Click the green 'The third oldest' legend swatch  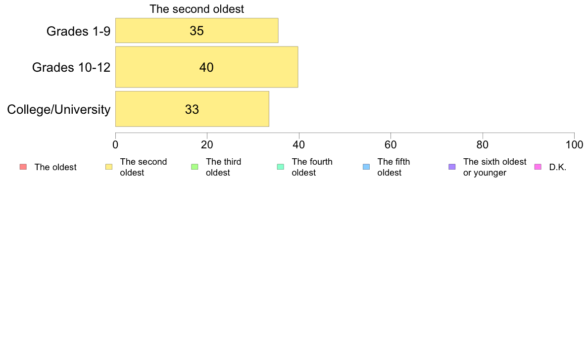tap(195, 167)
